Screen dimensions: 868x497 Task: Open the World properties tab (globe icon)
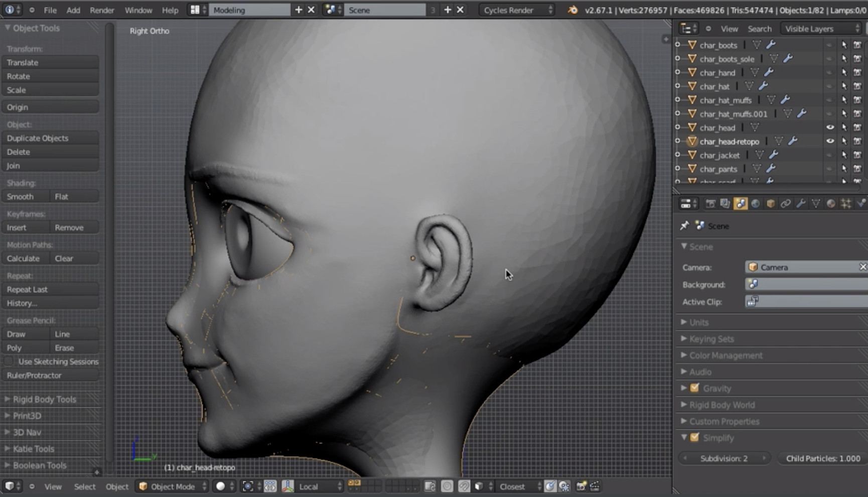[x=756, y=203]
